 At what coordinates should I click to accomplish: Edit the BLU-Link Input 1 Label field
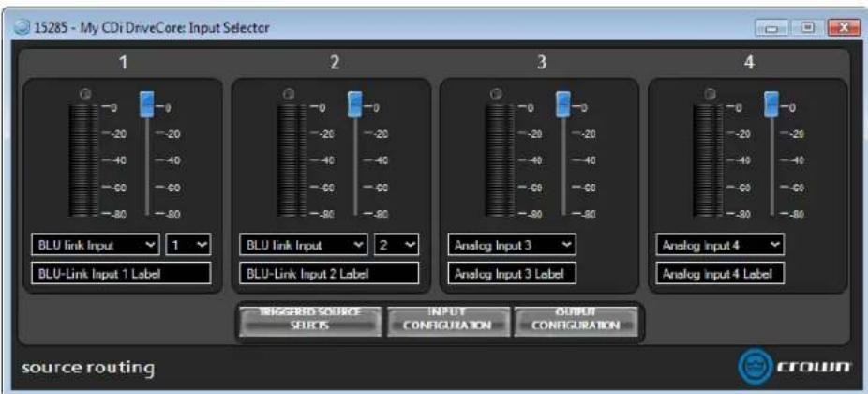pos(121,274)
